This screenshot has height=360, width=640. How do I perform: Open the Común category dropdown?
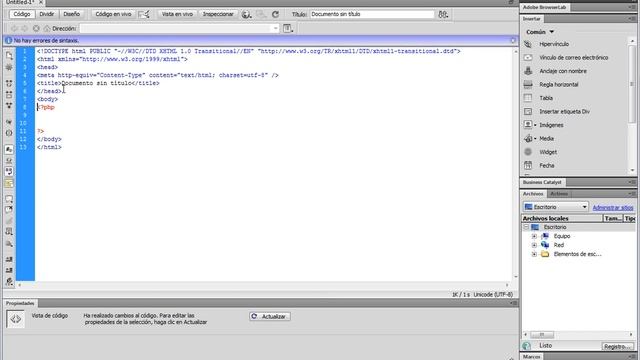[x=540, y=32]
